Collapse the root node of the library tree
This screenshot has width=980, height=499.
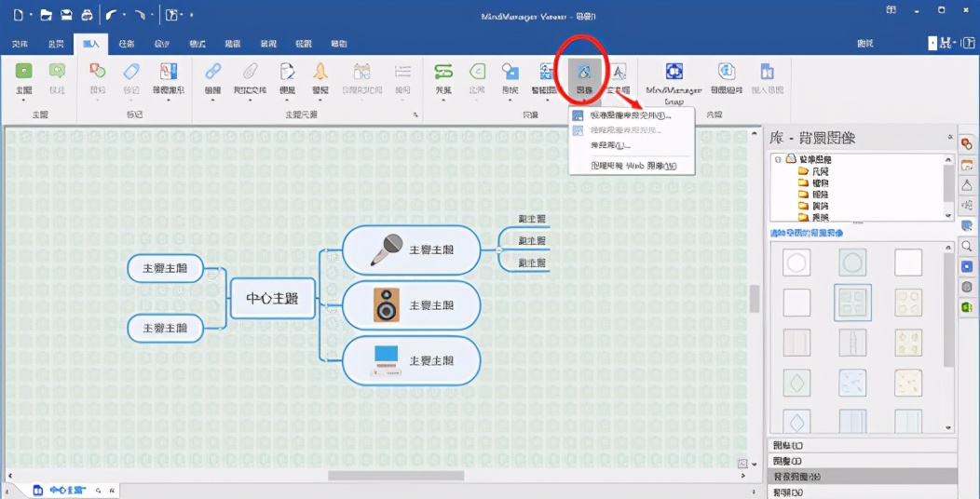click(778, 160)
